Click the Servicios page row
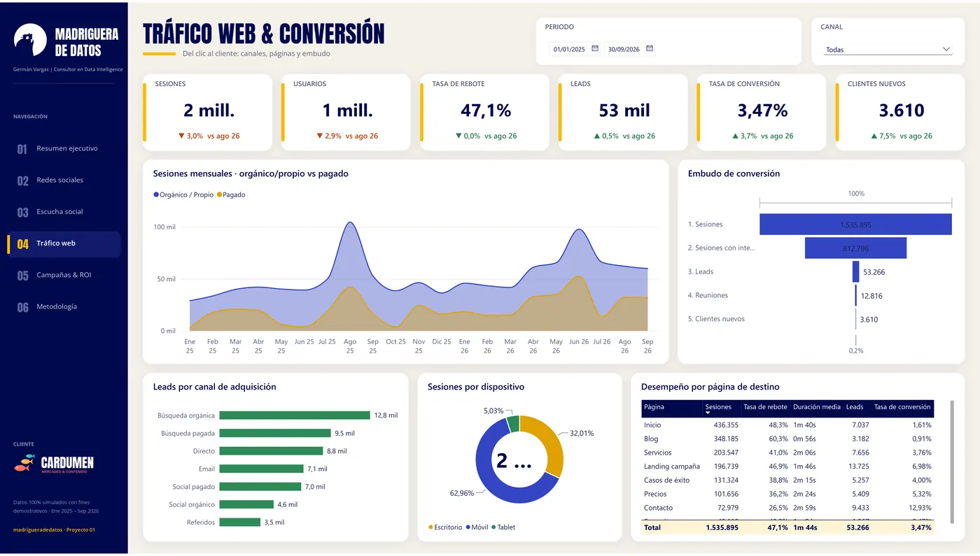 click(787, 452)
